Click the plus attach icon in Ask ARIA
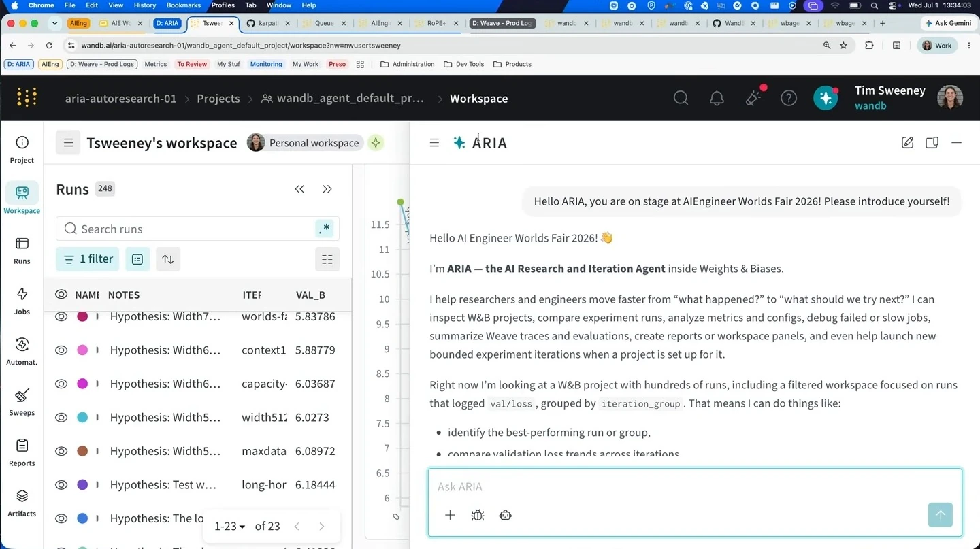Viewport: 980px width, 549px height. pyautogui.click(x=450, y=515)
